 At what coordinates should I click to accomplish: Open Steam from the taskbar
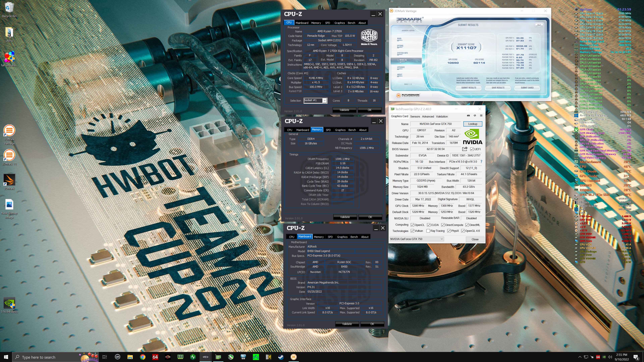(x=281, y=357)
